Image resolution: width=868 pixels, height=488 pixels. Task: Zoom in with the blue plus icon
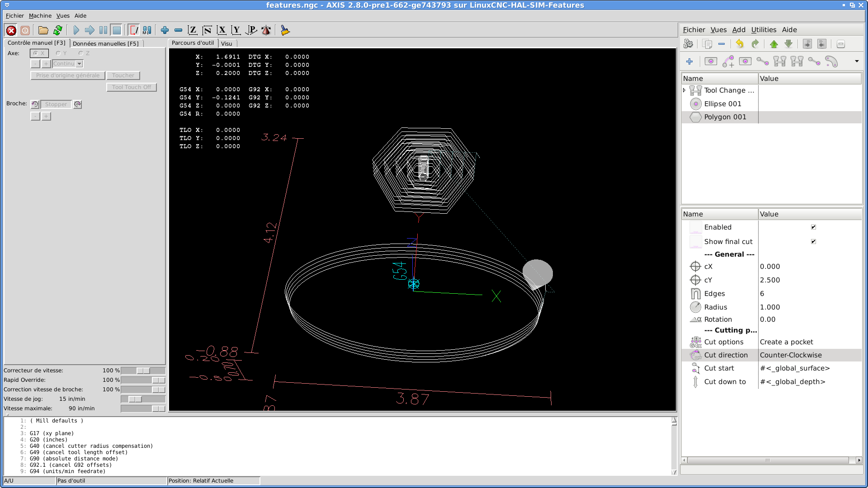[165, 30]
